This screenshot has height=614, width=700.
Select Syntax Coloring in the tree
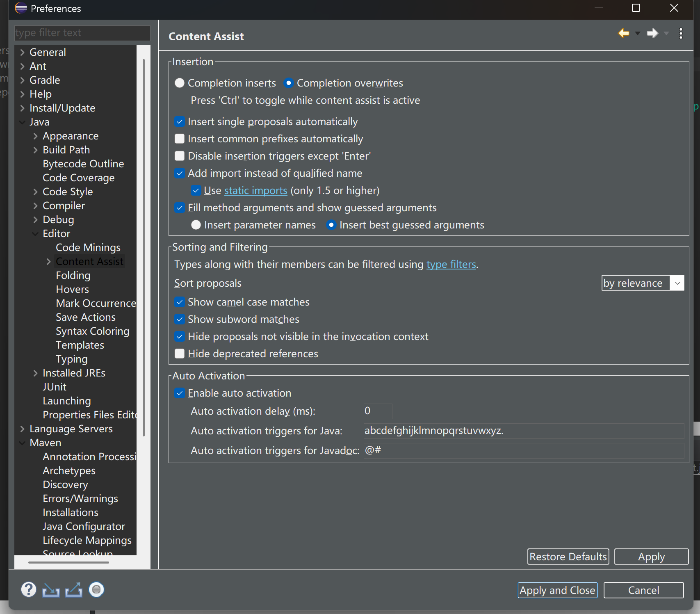pyautogui.click(x=92, y=331)
